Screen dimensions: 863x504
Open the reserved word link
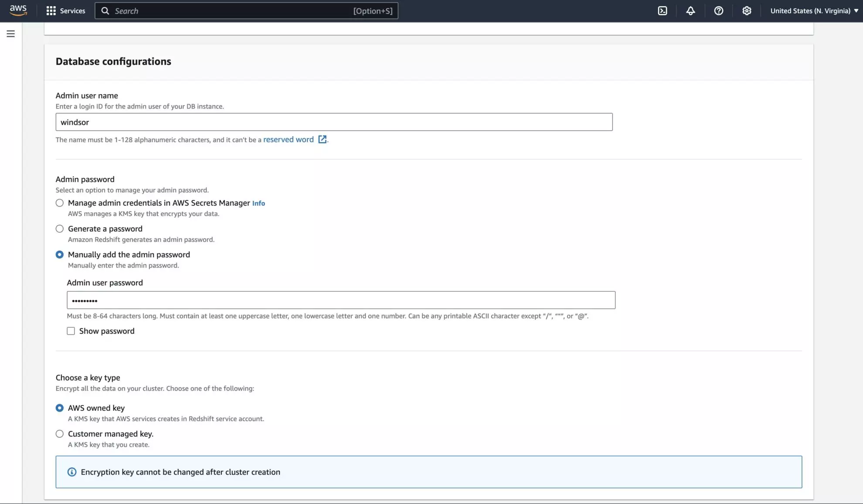(x=289, y=139)
